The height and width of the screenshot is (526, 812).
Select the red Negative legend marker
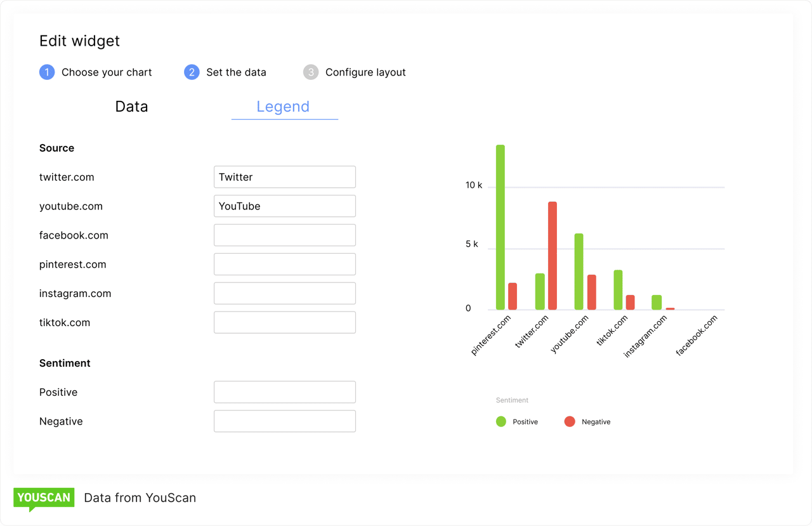[x=569, y=421]
